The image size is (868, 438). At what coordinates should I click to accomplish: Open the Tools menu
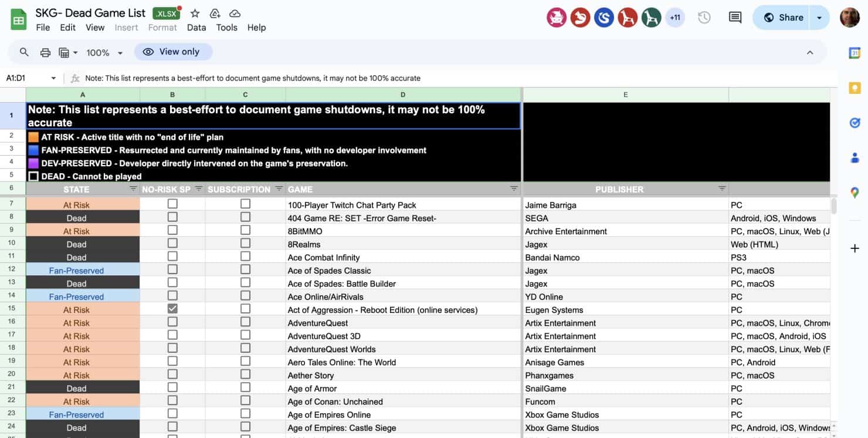pos(227,28)
